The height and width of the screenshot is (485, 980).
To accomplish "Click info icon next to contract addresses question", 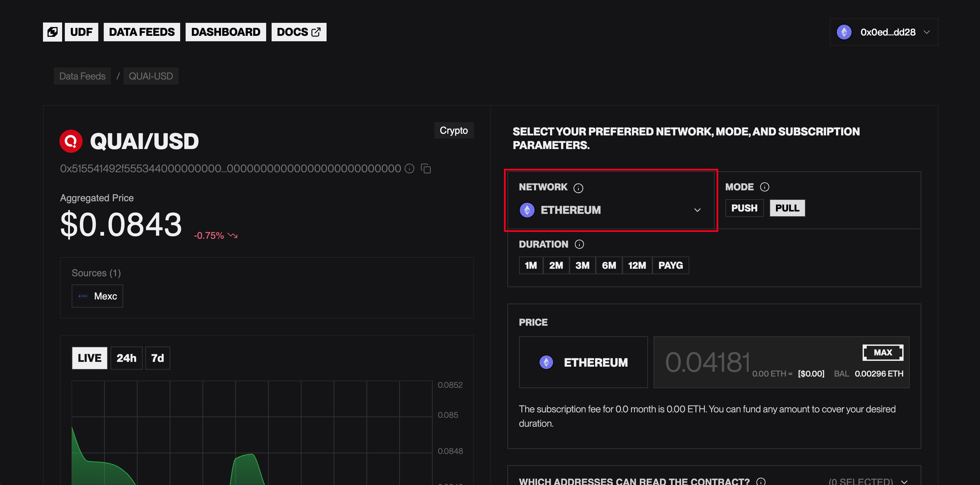I will (x=761, y=481).
